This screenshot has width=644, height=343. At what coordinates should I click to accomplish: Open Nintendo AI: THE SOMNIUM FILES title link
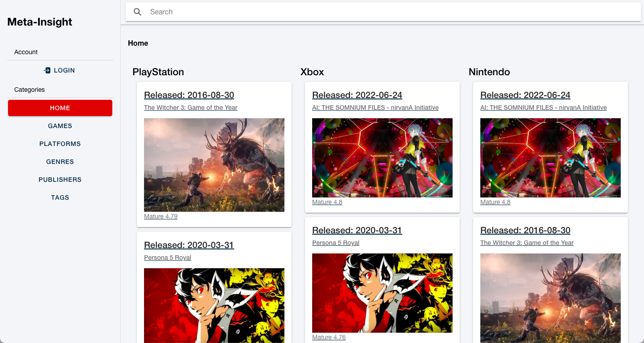[x=543, y=107]
